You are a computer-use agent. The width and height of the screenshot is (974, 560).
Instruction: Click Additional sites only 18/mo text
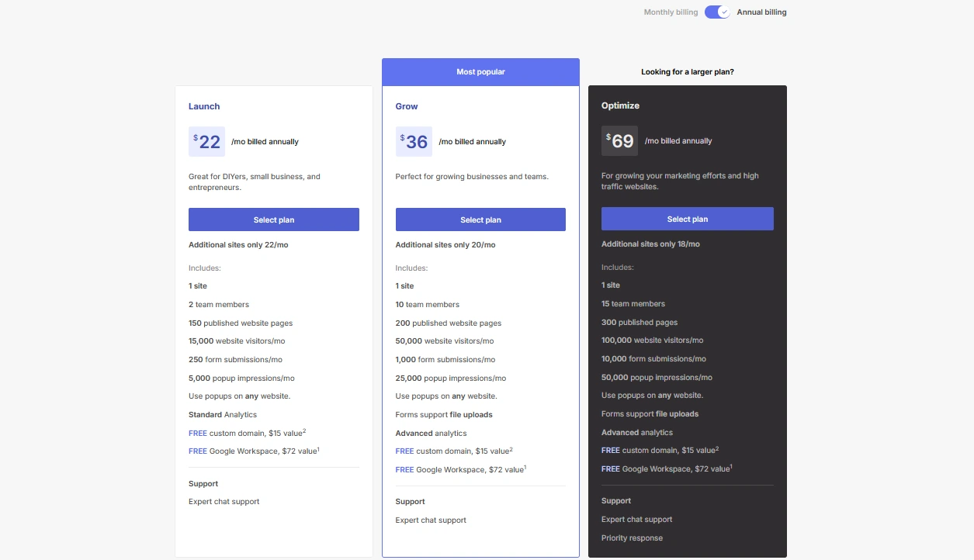tap(650, 244)
